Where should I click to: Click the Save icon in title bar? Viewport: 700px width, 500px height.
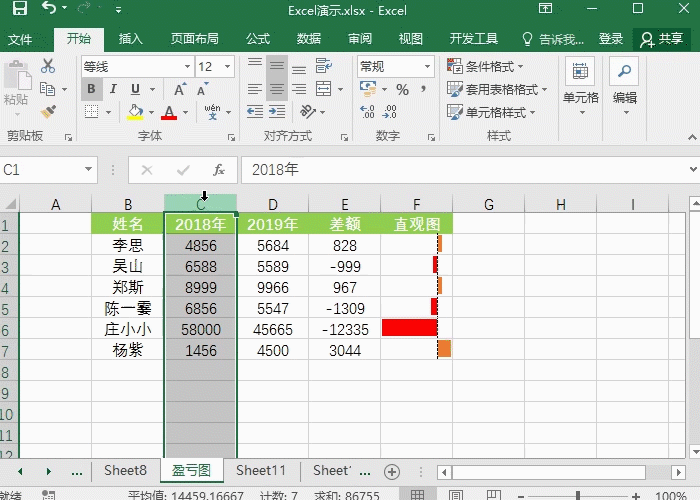[x=18, y=9]
